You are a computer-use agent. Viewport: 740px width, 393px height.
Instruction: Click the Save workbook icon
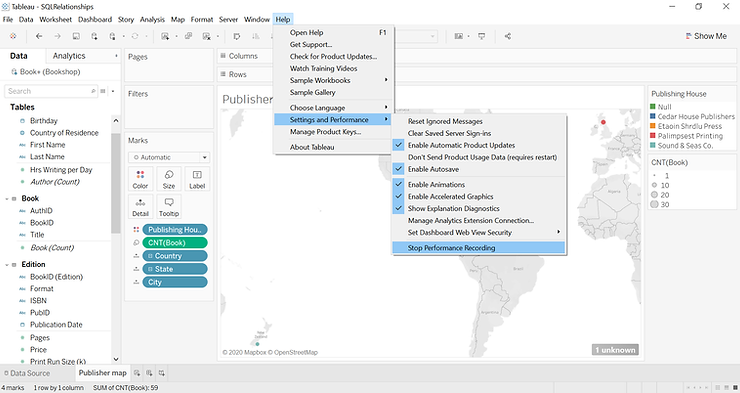76,36
